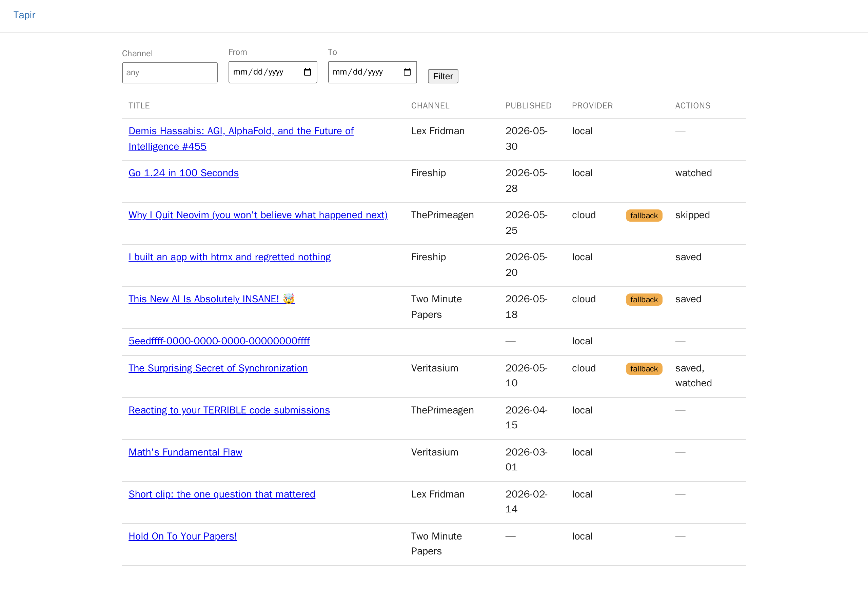Click 'local' provider in the 5eedffff row
Image resolution: width=868 pixels, height=610 pixels.
(x=582, y=341)
